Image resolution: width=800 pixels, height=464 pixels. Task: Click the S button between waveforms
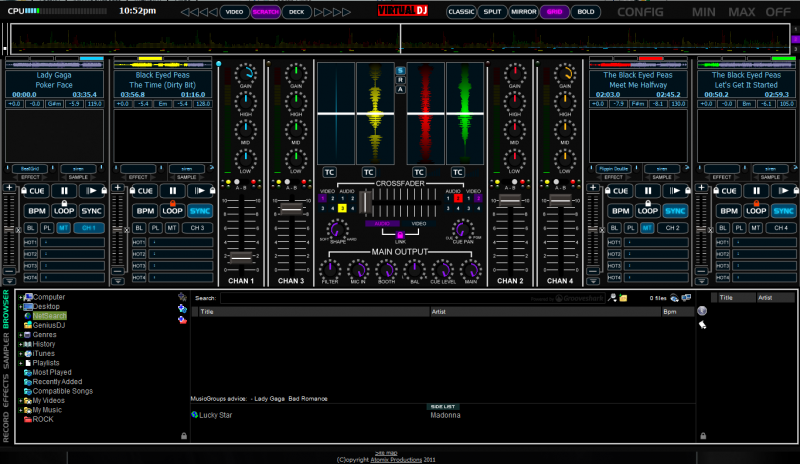(401, 70)
